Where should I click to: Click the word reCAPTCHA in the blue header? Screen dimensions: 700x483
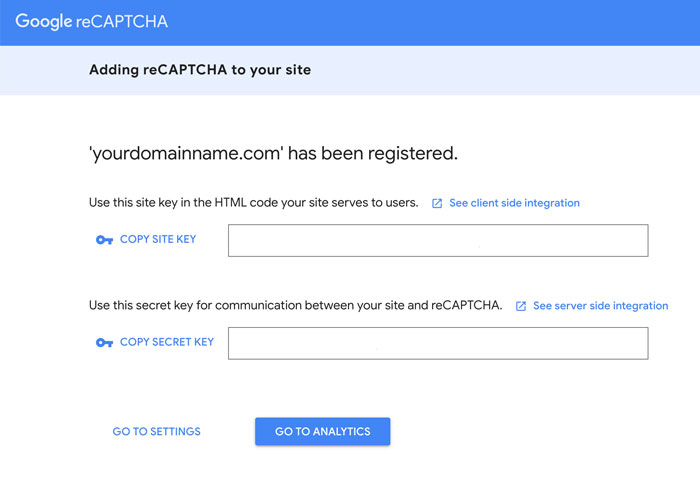pos(122,22)
